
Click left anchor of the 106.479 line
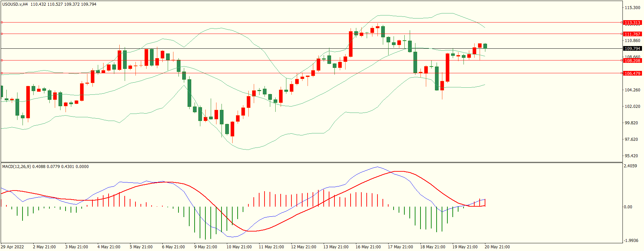click(2, 73)
